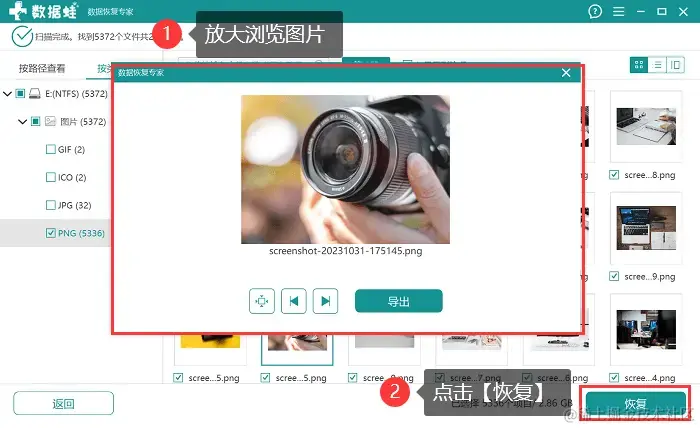Click the filename screenshot-20231031-175145.png
This screenshot has height=428, width=700.
click(x=346, y=251)
